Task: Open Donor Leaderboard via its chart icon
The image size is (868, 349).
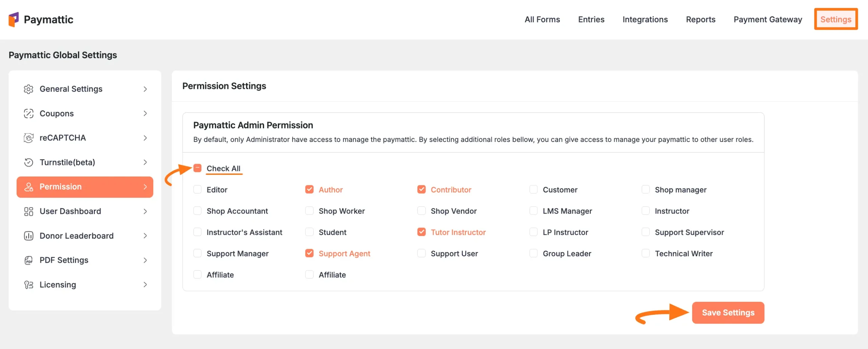Action: [28, 235]
